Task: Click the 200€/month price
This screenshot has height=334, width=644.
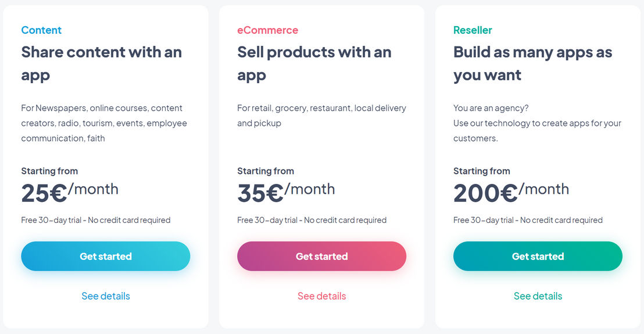Action: tap(511, 191)
